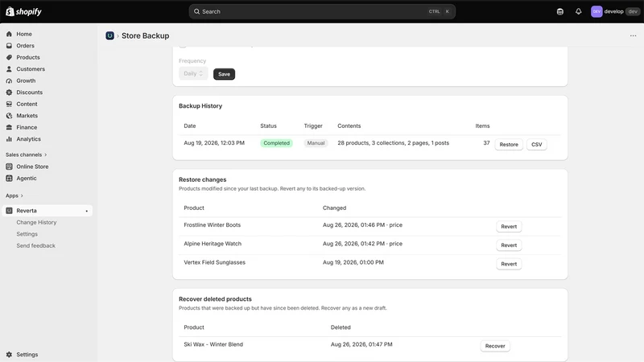Click 'Aug 19, 2026, 12:03 PM' backup date
Screen dimensions: 644x362
pos(214,143)
